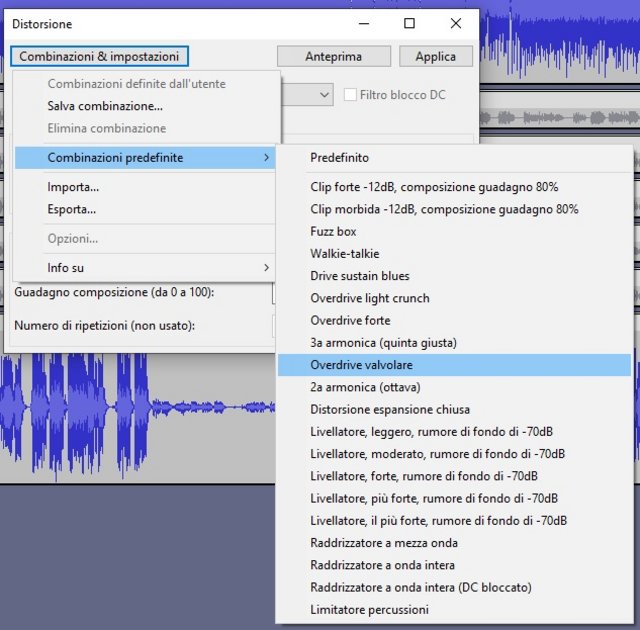Choose Esporta from the menu
This screenshot has width=640, height=630.
72,209
